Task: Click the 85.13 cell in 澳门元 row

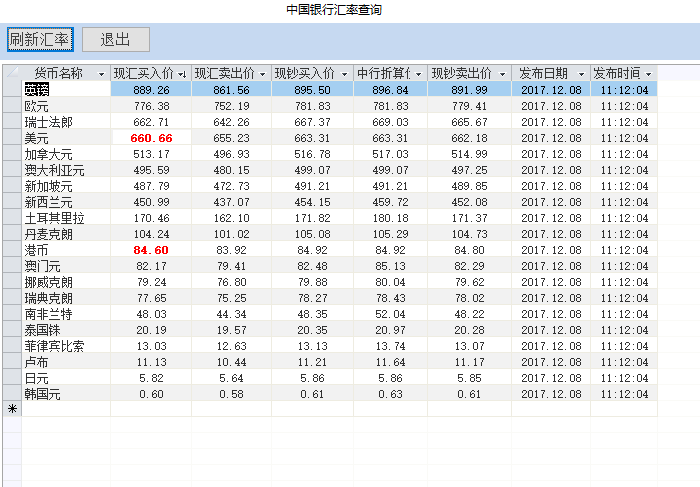Action: tap(391, 266)
